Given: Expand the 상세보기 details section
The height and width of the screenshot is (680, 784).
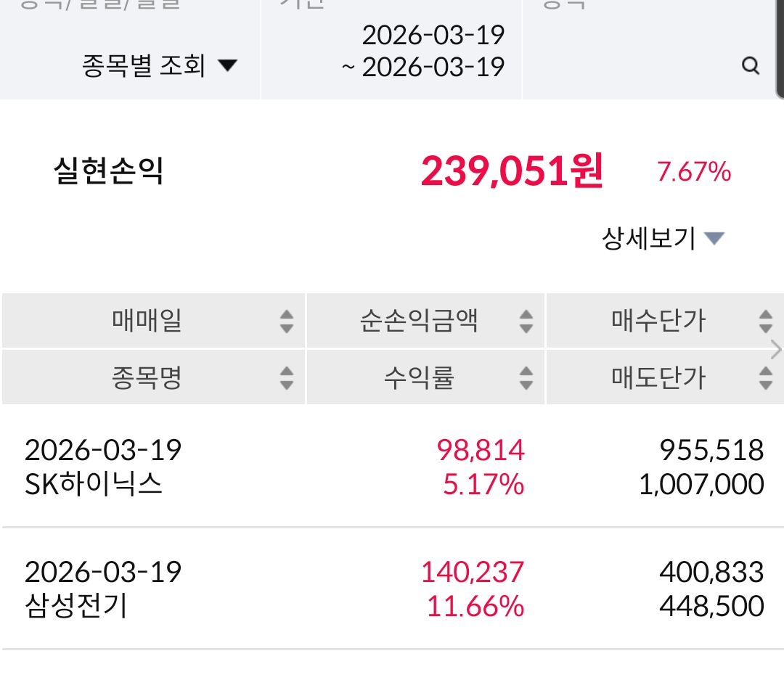Looking at the screenshot, I should point(663,238).
